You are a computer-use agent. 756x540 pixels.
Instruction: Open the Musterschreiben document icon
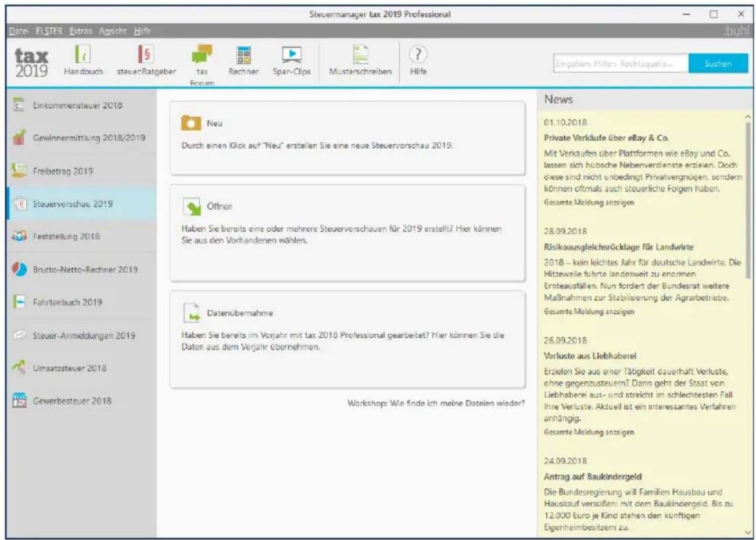click(x=360, y=55)
